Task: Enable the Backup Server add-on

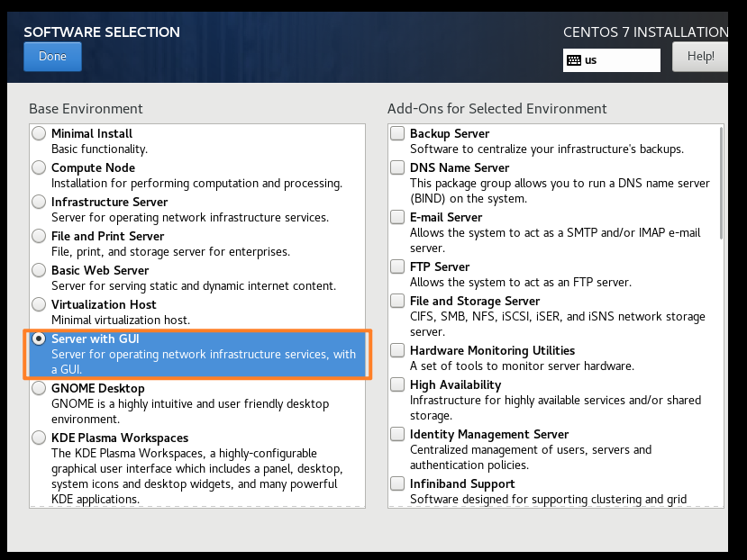Action: 397,133
